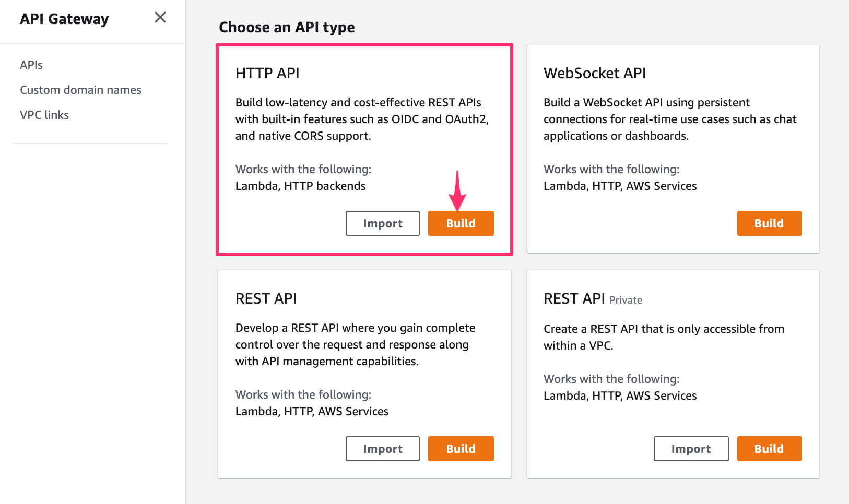Open the VPC links page
The height and width of the screenshot is (504, 849).
(x=44, y=114)
